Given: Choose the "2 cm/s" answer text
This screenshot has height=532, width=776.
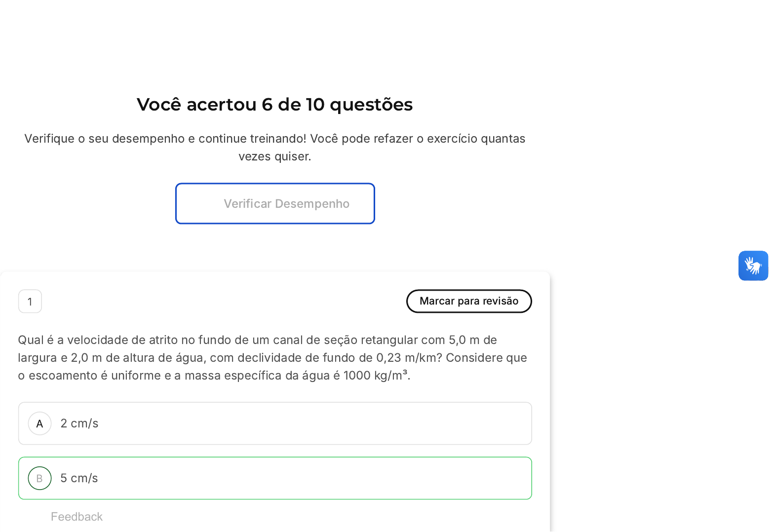Looking at the screenshot, I should coord(79,423).
